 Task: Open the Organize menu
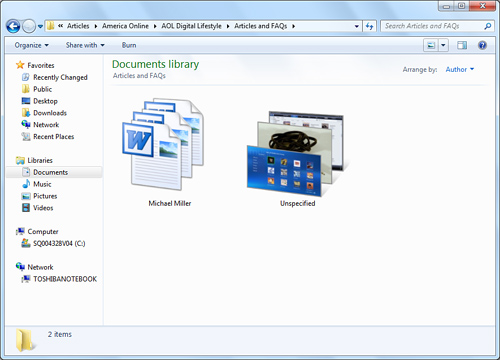click(x=31, y=45)
